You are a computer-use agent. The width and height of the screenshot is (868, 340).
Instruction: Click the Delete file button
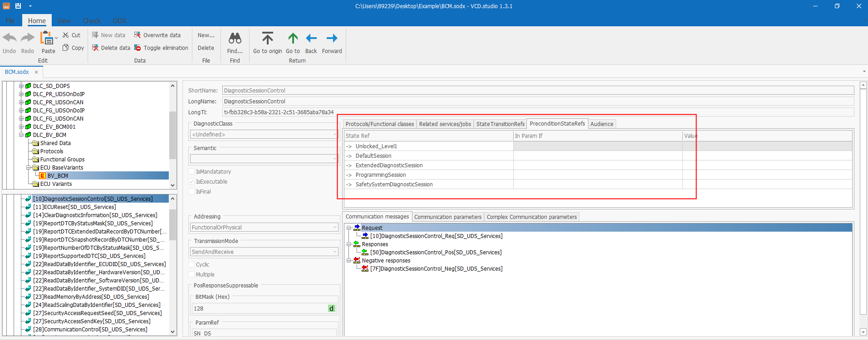point(206,48)
